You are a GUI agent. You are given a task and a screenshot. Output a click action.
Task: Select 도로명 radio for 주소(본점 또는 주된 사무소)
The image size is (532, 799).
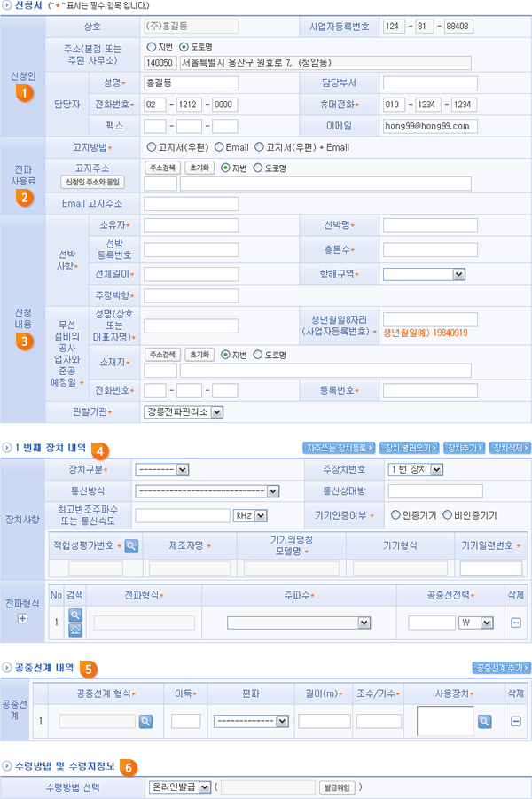(184, 47)
